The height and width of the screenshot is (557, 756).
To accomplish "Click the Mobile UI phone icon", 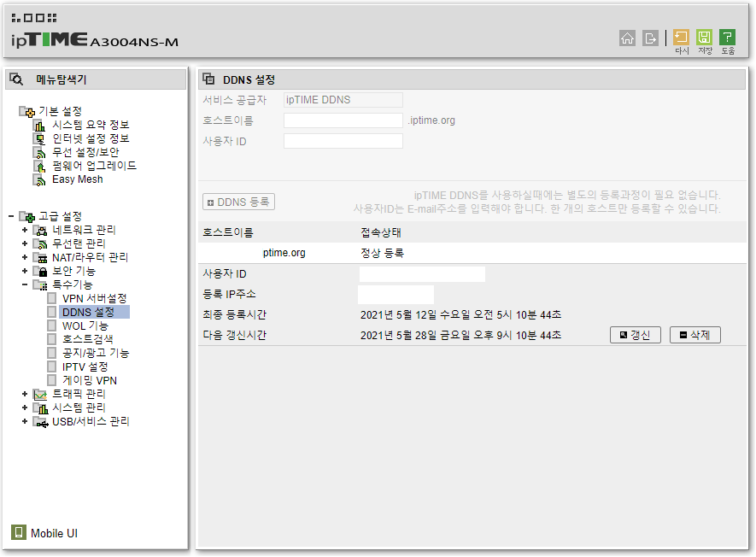I will 18,532.
